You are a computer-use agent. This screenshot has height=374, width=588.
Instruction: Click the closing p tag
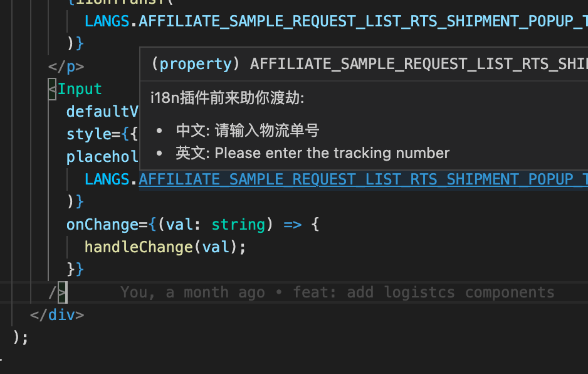point(66,67)
